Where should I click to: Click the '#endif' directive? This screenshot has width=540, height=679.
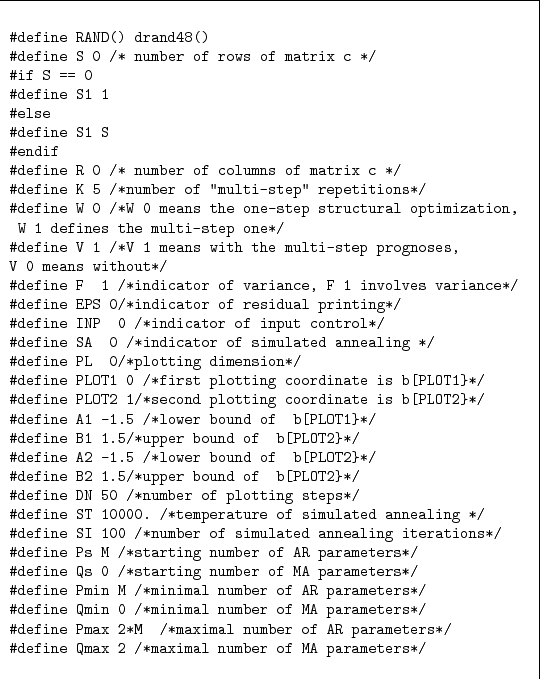point(34,151)
